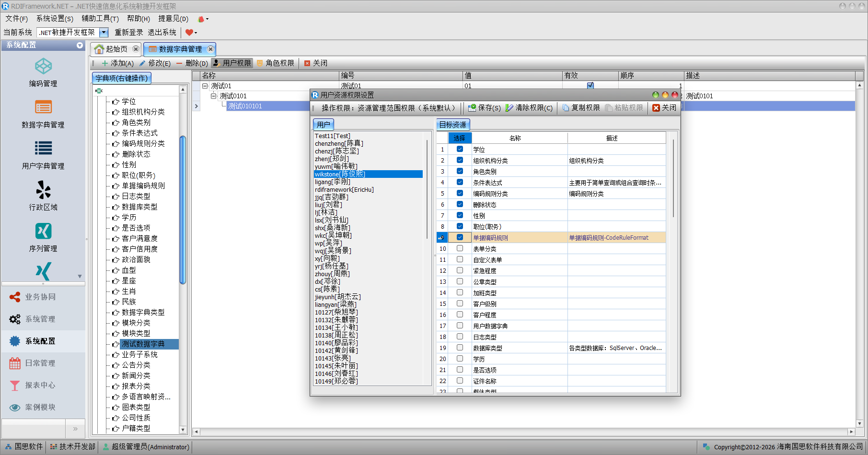The width and height of the screenshot is (868, 455).
Task: Open the 序列管理 sidebar icon
Action: click(x=43, y=232)
